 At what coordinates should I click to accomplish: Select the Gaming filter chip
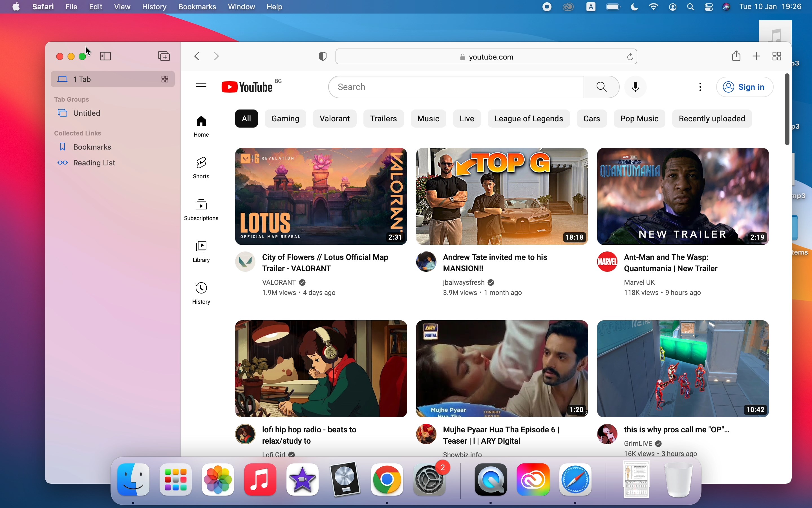[x=286, y=119]
